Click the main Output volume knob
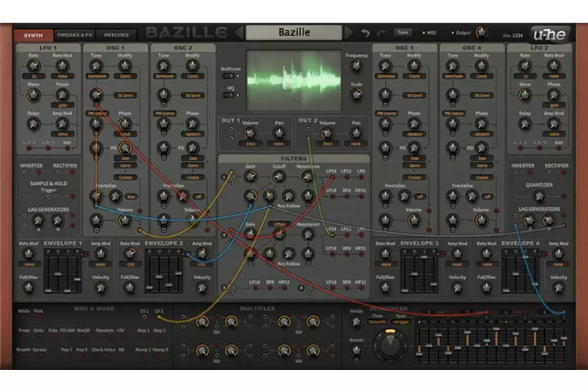588x392 pixels. click(481, 32)
